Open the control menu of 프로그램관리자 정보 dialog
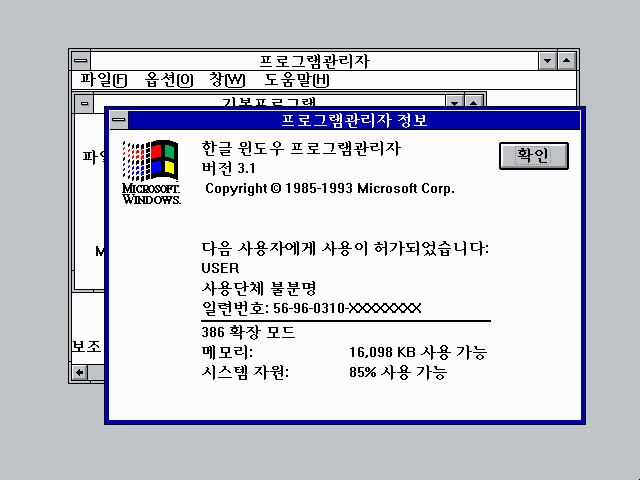Image resolution: width=640 pixels, height=480 pixels. (x=119, y=120)
